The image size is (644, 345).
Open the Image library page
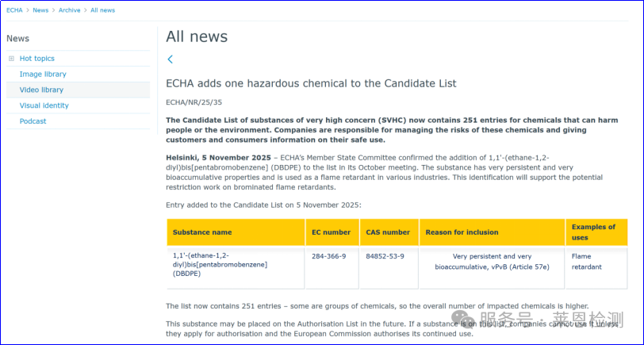coord(43,75)
